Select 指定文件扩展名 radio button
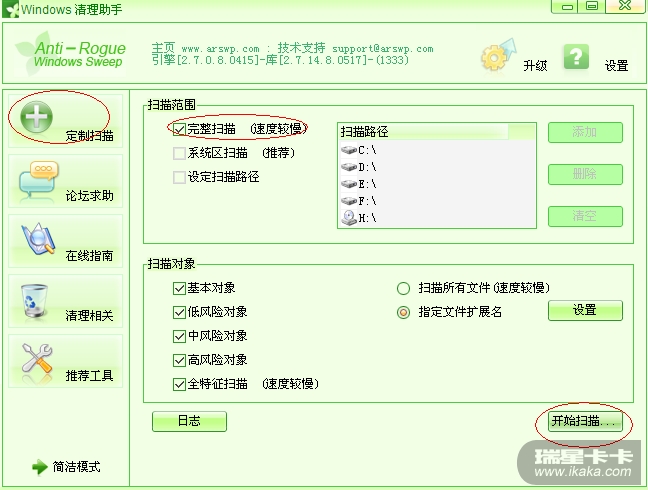The width and height of the screenshot is (648, 490). [x=403, y=312]
